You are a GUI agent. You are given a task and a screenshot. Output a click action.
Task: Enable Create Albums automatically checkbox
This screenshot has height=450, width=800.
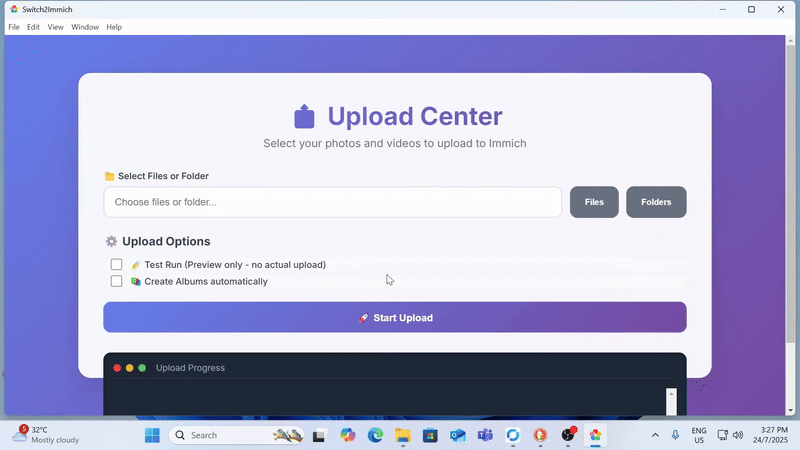click(116, 281)
